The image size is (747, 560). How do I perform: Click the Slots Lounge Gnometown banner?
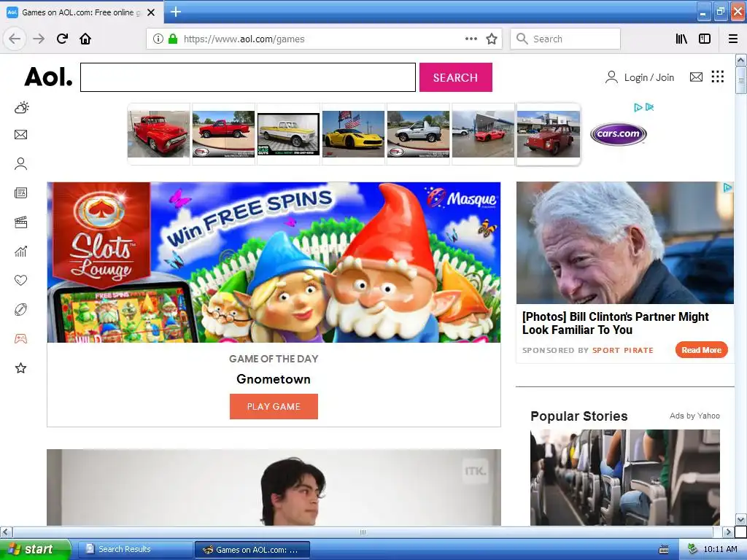coord(274,262)
